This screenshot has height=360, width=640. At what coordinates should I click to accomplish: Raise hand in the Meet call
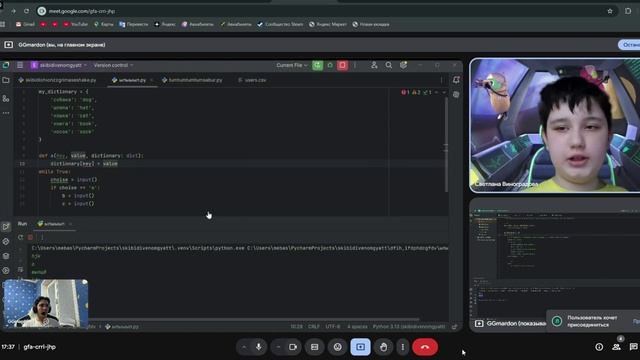pyautogui.click(x=384, y=347)
